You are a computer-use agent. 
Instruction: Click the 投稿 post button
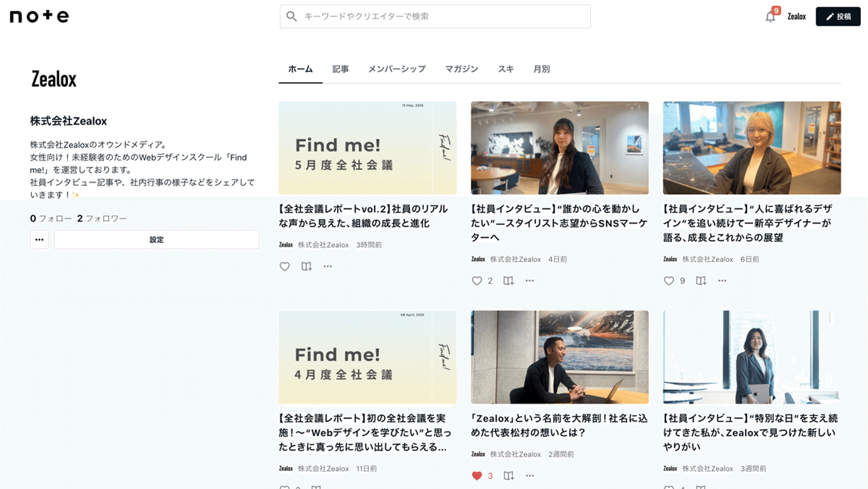click(x=838, y=16)
